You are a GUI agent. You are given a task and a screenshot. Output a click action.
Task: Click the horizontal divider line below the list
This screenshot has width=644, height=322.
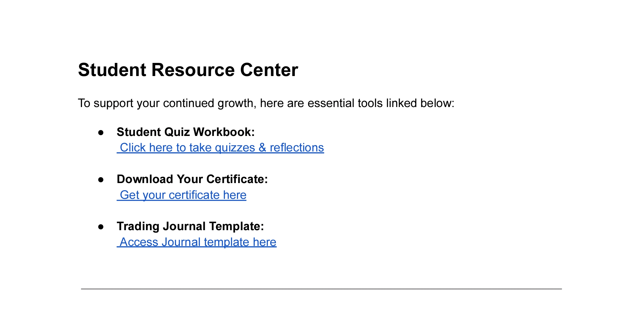point(321,289)
